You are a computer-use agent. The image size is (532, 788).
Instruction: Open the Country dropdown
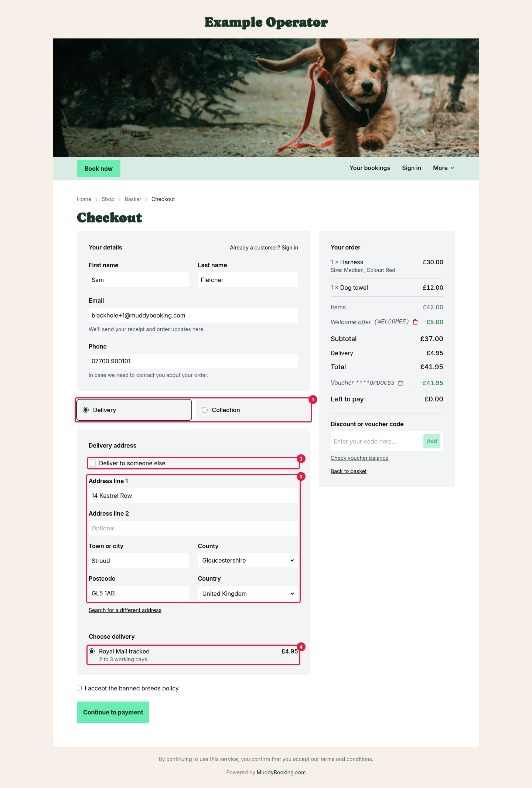[x=248, y=594]
